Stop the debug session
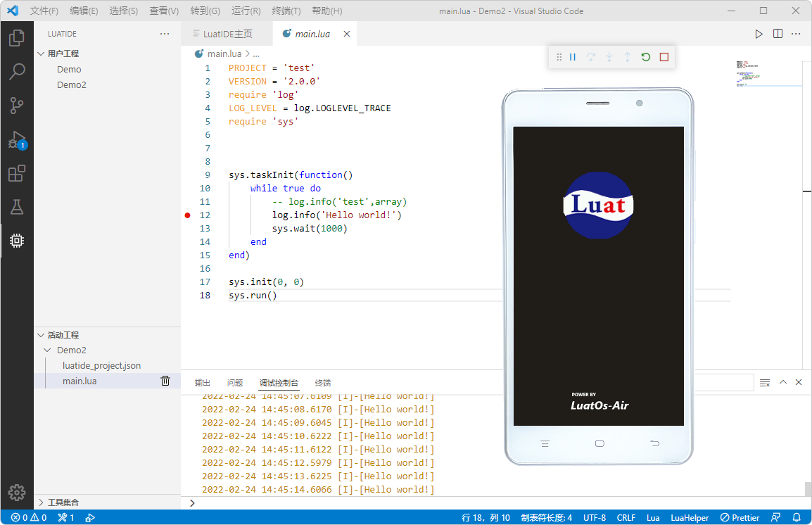The width and height of the screenshot is (812, 525). coord(664,57)
